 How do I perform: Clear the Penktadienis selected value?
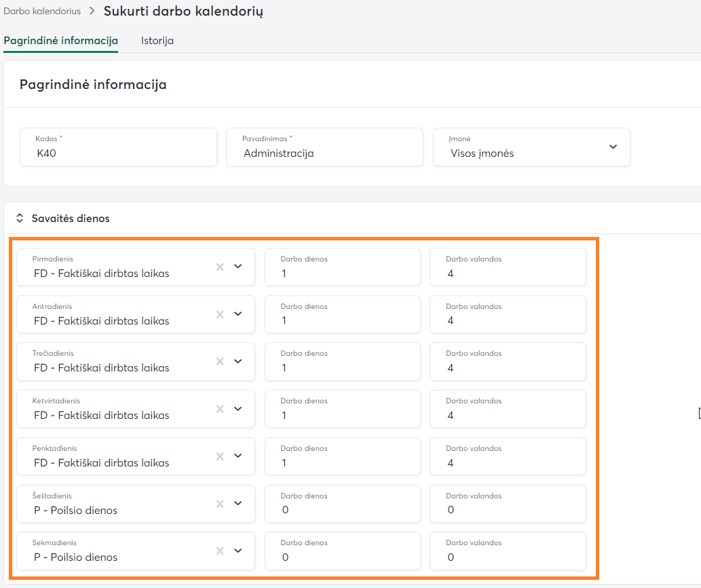tap(220, 456)
